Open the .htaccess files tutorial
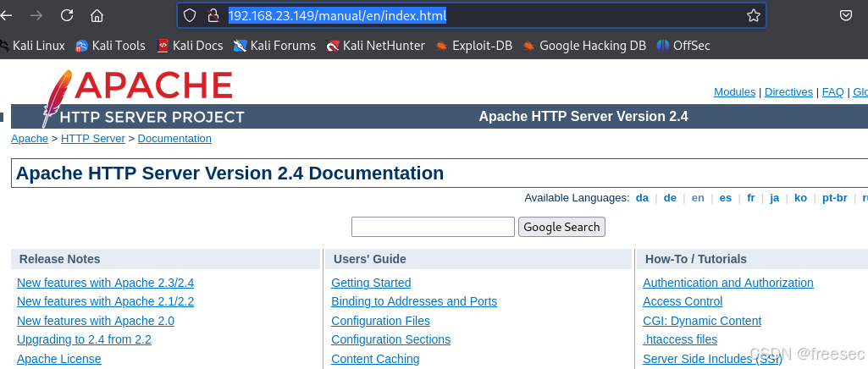 pos(680,339)
